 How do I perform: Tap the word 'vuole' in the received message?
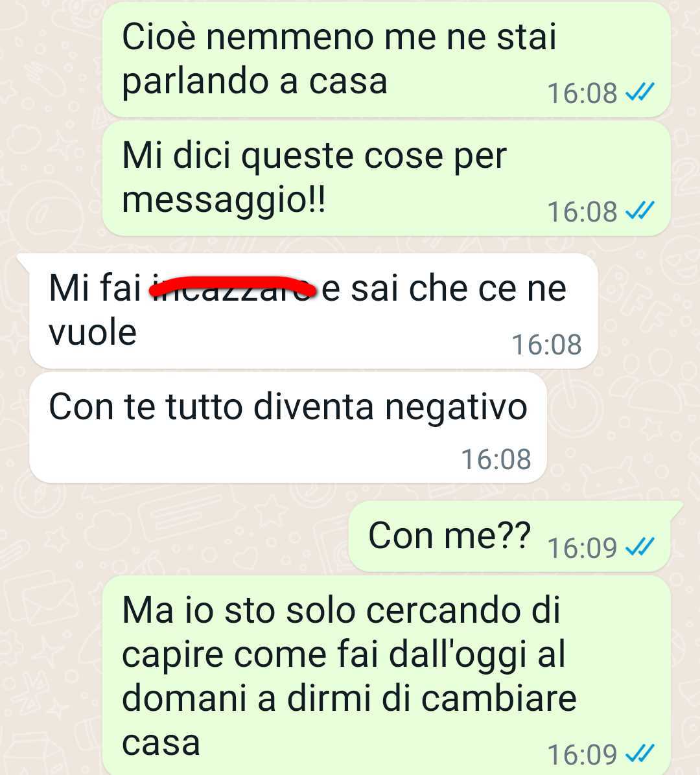click(x=93, y=332)
